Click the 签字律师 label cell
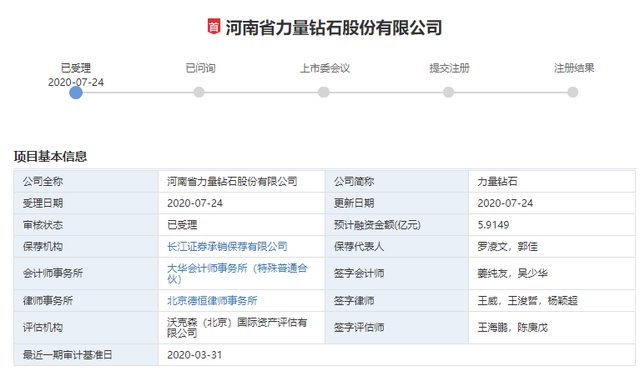 (397, 301)
